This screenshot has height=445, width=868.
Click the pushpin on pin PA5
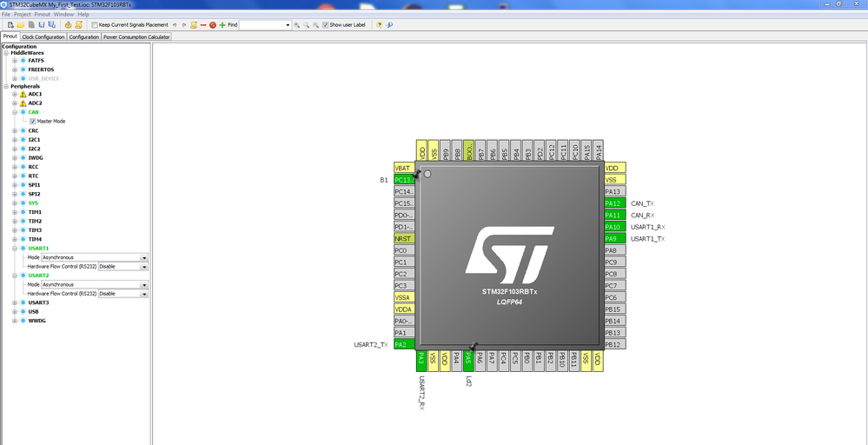[x=474, y=347]
